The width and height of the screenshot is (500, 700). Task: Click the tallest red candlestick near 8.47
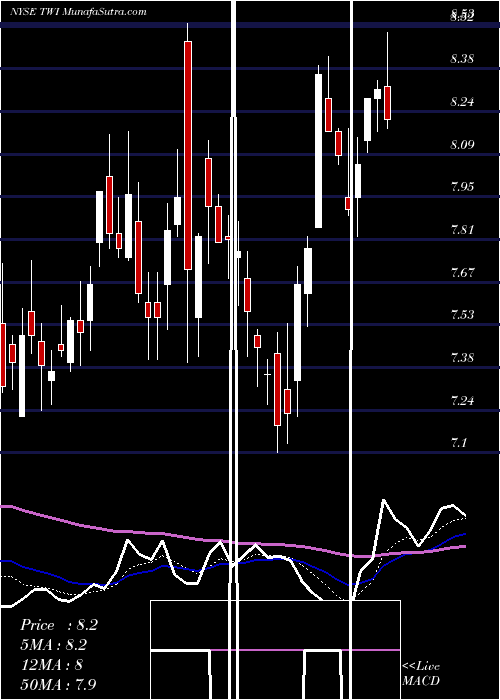tap(188, 155)
